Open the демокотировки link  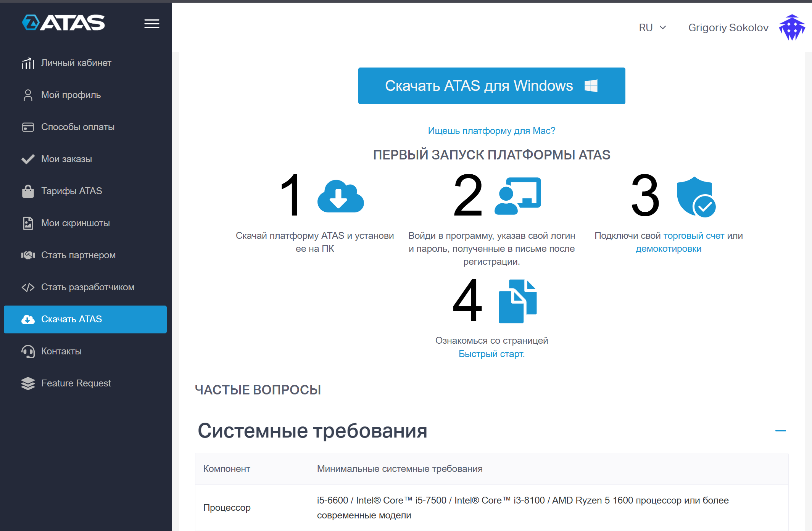coord(669,249)
